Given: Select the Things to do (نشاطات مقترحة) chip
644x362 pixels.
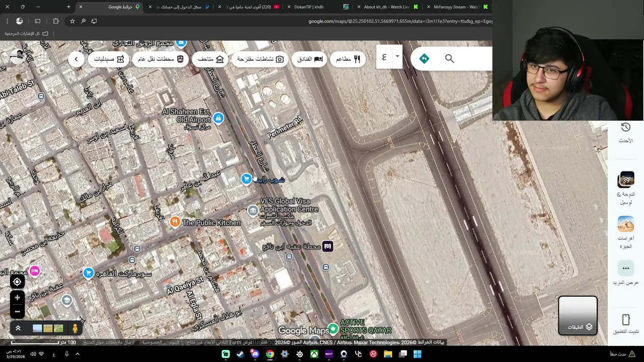Looking at the screenshot, I should pos(261,59).
